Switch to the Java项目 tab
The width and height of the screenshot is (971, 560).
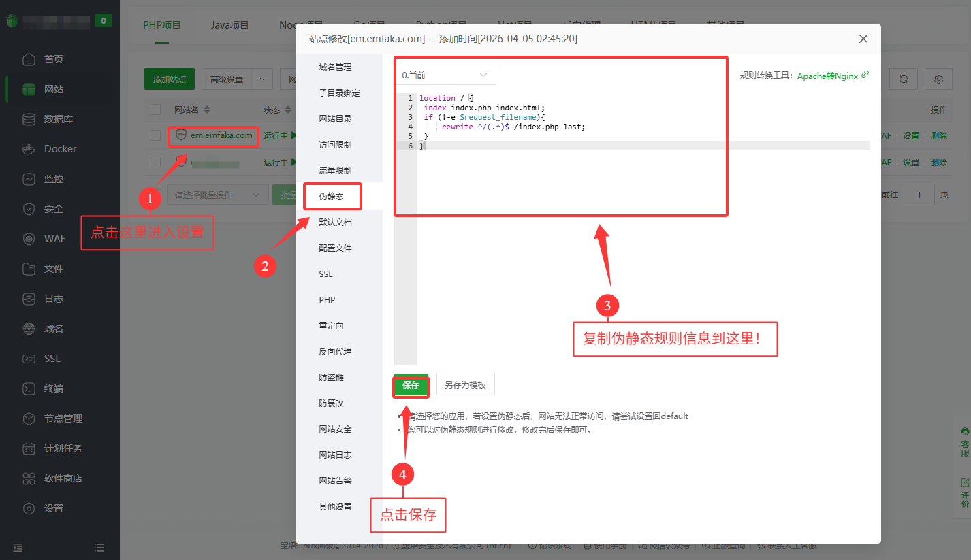229,25
